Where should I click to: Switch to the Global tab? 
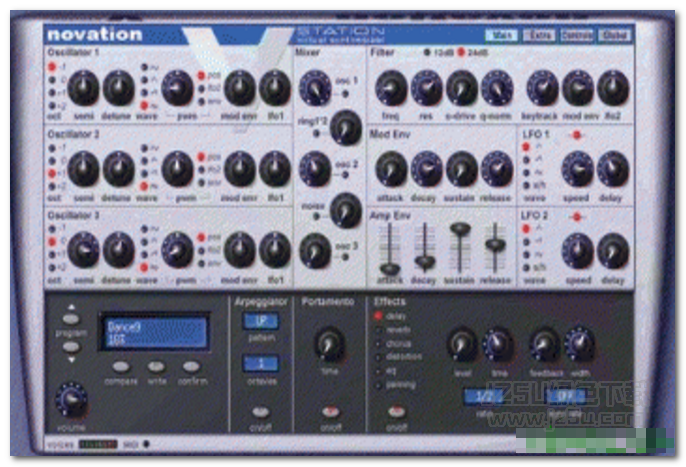(615, 35)
